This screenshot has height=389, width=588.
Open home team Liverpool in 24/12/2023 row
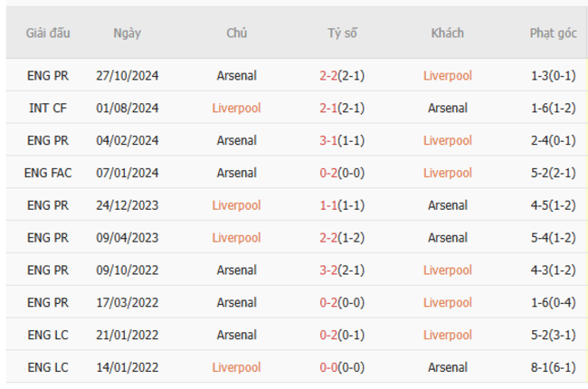[237, 205]
